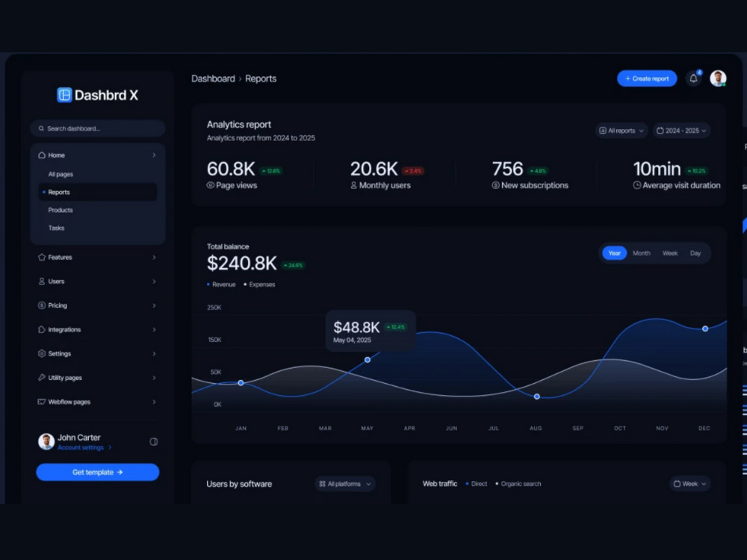
Task: Expand the Users menu chevron
Action: [154, 281]
